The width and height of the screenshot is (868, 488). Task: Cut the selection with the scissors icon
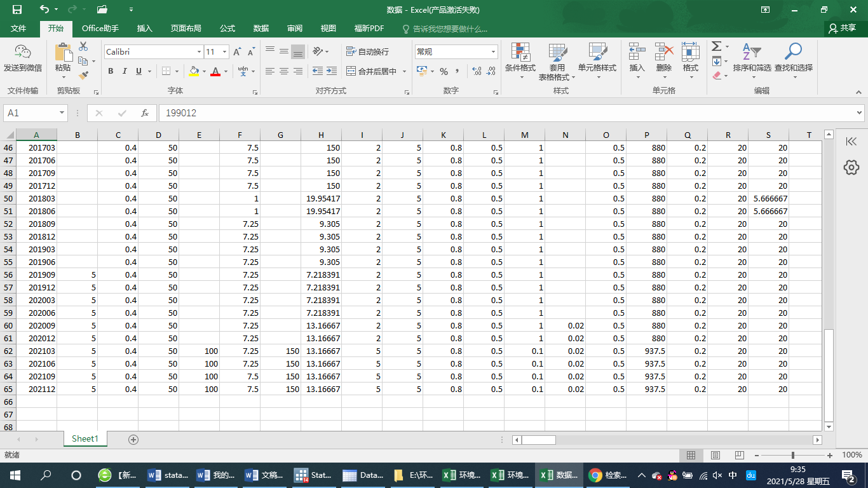click(x=83, y=46)
